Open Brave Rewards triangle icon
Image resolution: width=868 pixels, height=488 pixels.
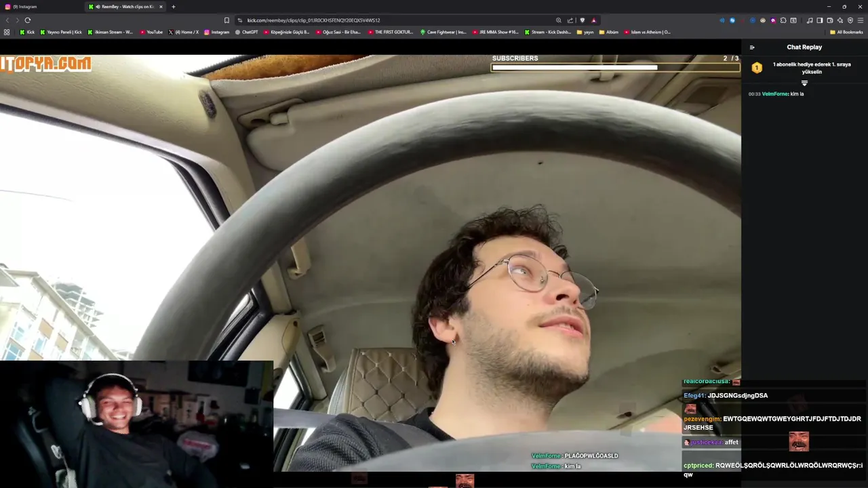tap(593, 20)
